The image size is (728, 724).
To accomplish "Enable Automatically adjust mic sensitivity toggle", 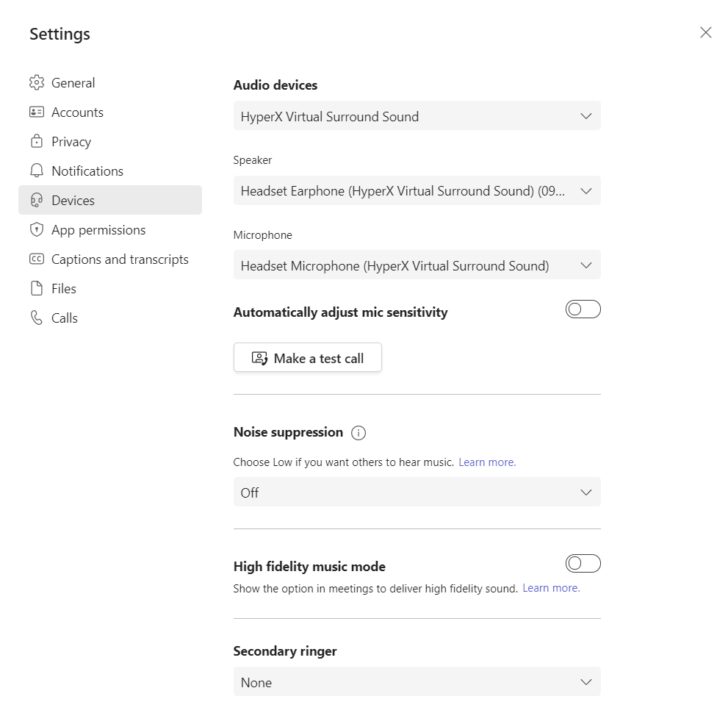I will pos(583,309).
